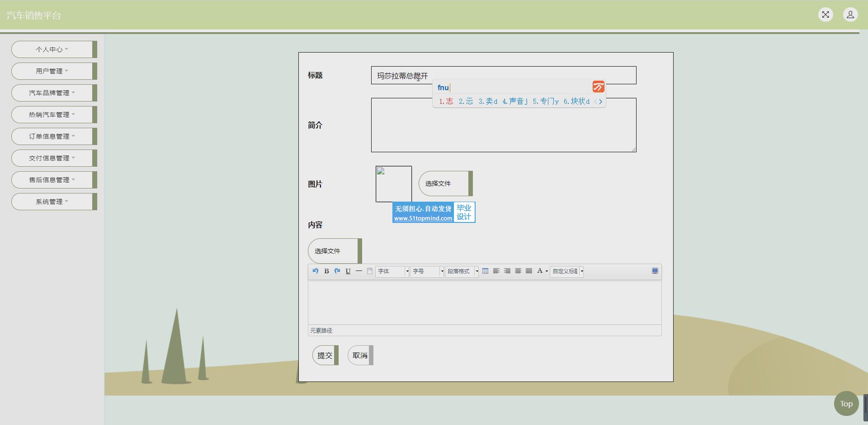This screenshot has height=425, width=868.
Task: Open the 订单信息管理 sidebar menu
Action: coord(52,136)
